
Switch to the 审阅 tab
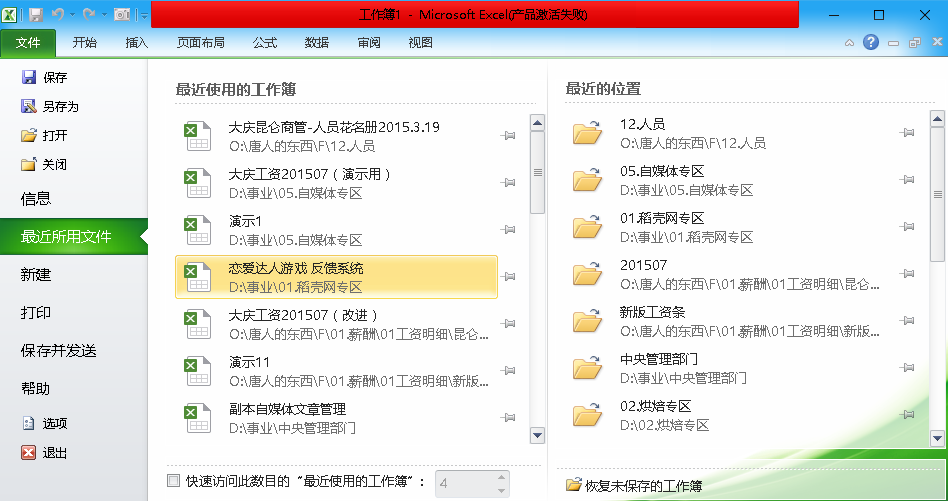(369, 43)
